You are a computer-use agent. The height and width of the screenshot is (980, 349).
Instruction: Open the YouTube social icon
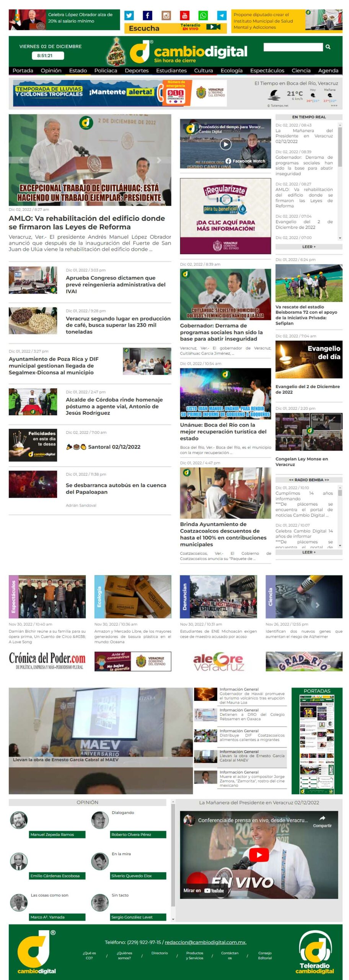184,16
